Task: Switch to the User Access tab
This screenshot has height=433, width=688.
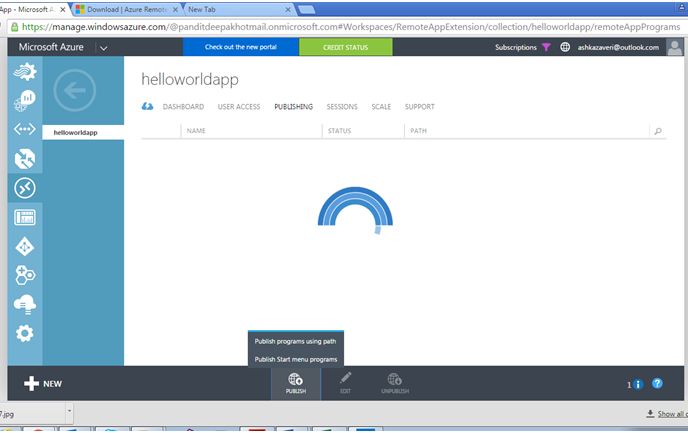Action: pos(239,107)
